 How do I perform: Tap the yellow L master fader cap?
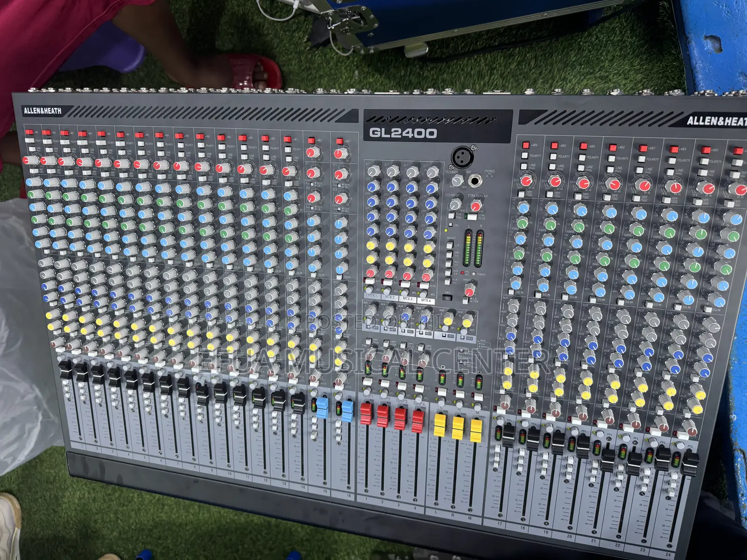point(440,425)
